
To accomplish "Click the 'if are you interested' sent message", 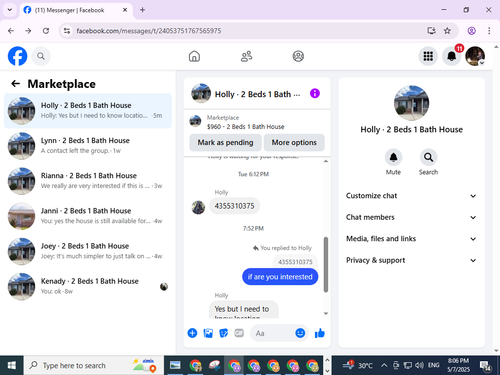I will click(280, 277).
